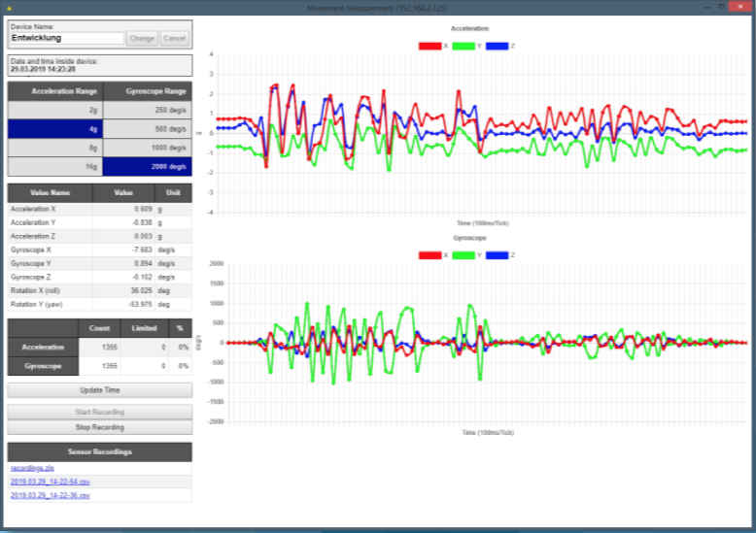
Task: Open the 2019.03.29_14-22-36.csv recording link
Action: click(x=51, y=495)
